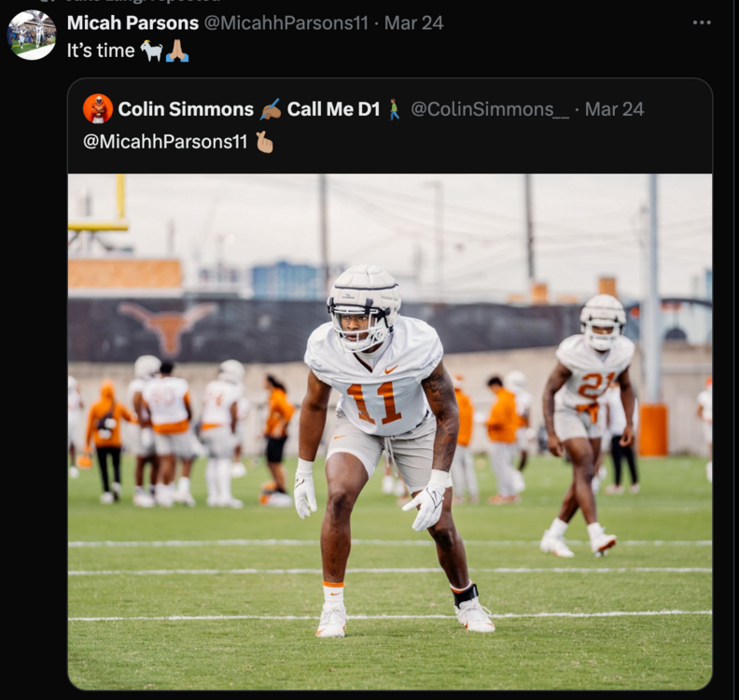The width and height of the screenshot is (739, 700).
Task: Open the @ColinSimmons__ handle
Action: pyautogui.click(x=490, y=109)
